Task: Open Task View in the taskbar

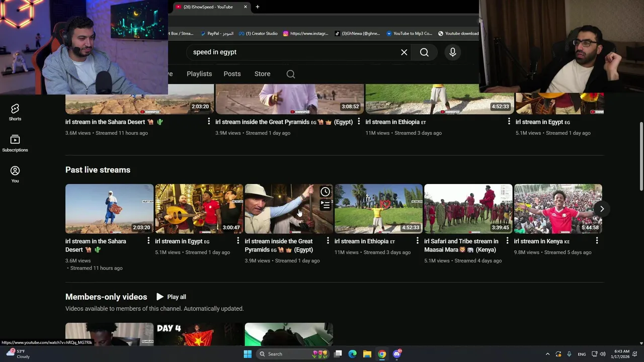Action: click(x=338, y=354)
